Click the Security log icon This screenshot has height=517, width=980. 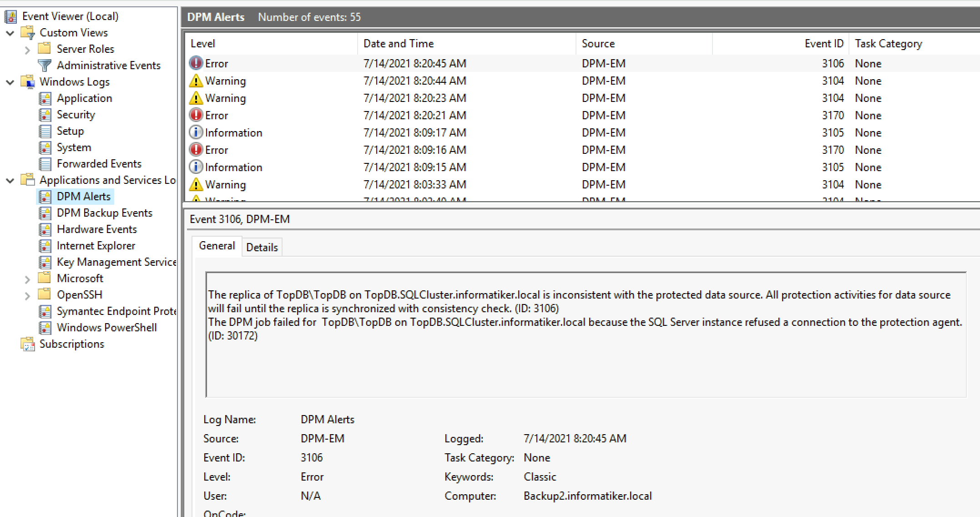pyautogui.click(x=45, y=115)
